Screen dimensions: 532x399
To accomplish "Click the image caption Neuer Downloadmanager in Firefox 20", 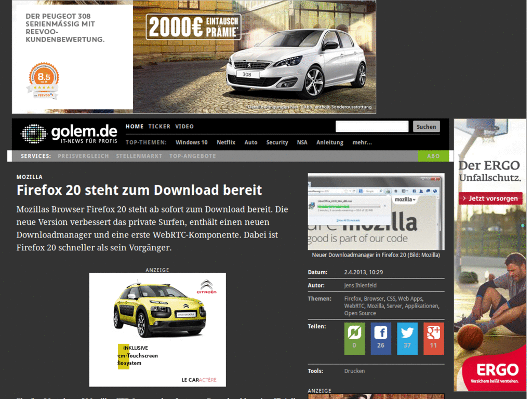I will click(376, 255).
